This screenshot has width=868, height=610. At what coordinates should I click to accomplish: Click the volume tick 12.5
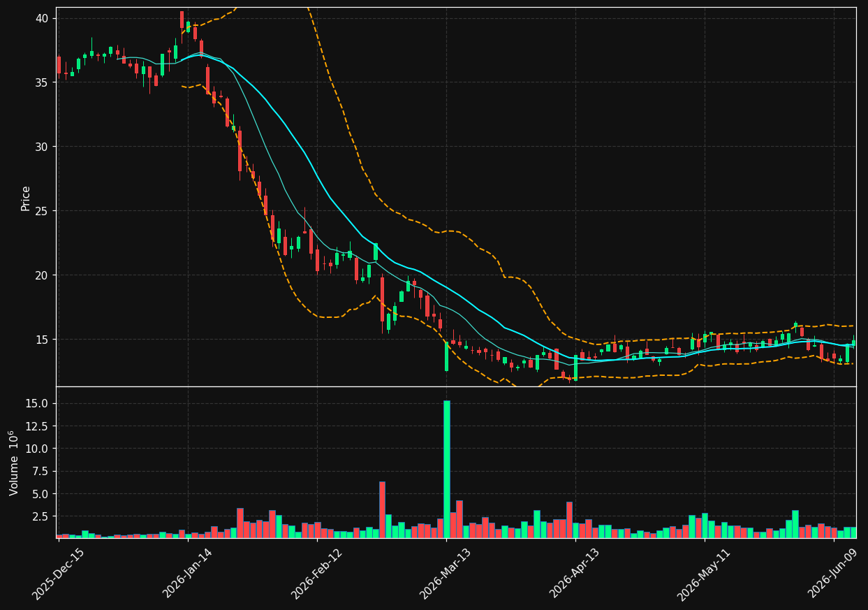click(x=37, y=426)
